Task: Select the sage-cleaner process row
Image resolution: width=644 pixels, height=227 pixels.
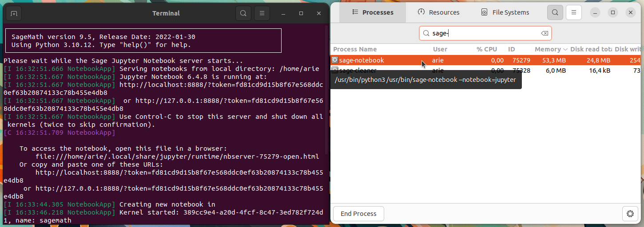Action: [x=486, y=70]
